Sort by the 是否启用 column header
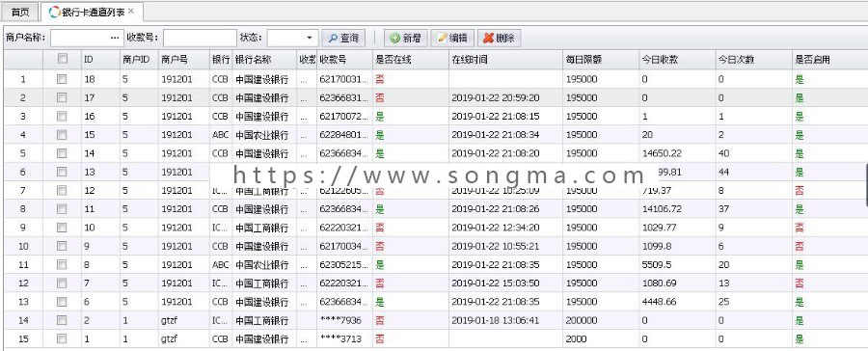 (829, 60)
